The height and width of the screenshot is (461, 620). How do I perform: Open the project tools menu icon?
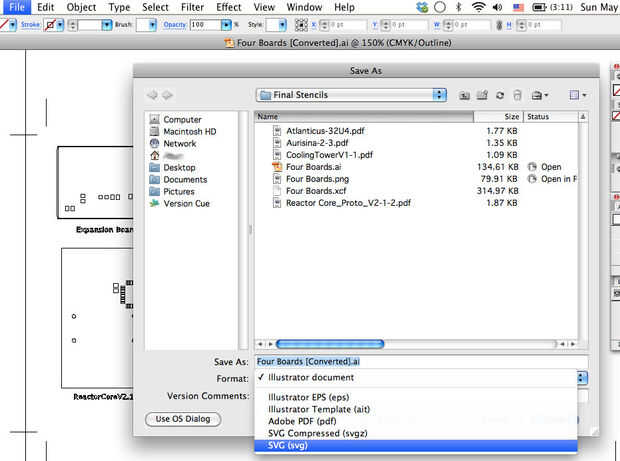(540, 95)
